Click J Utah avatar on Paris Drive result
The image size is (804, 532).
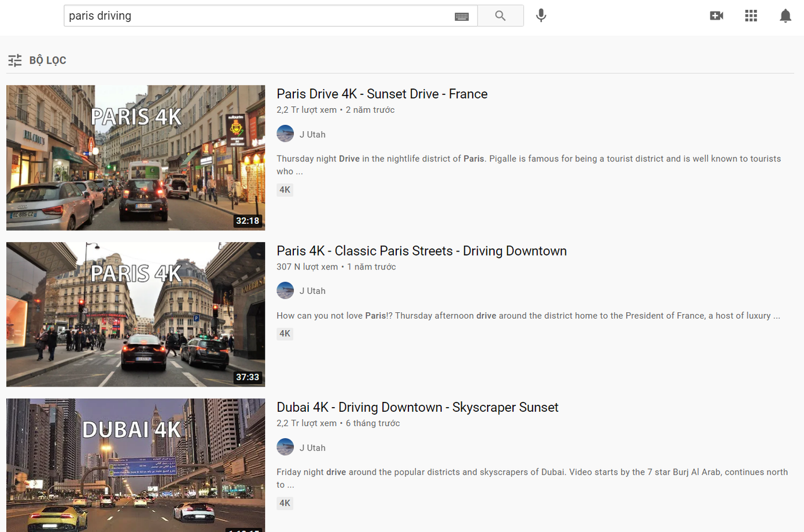[x=285, y=134]
